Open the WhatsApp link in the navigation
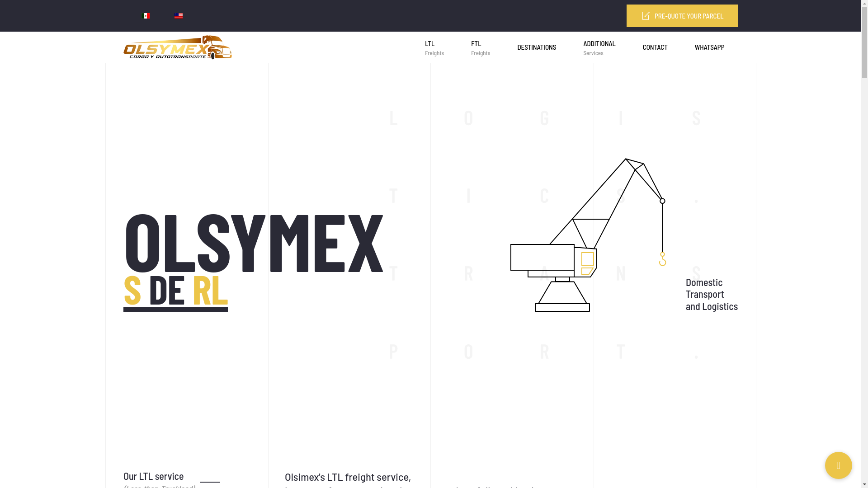The width and height of the screenshot is (868, 488). [x=709, y=47]
